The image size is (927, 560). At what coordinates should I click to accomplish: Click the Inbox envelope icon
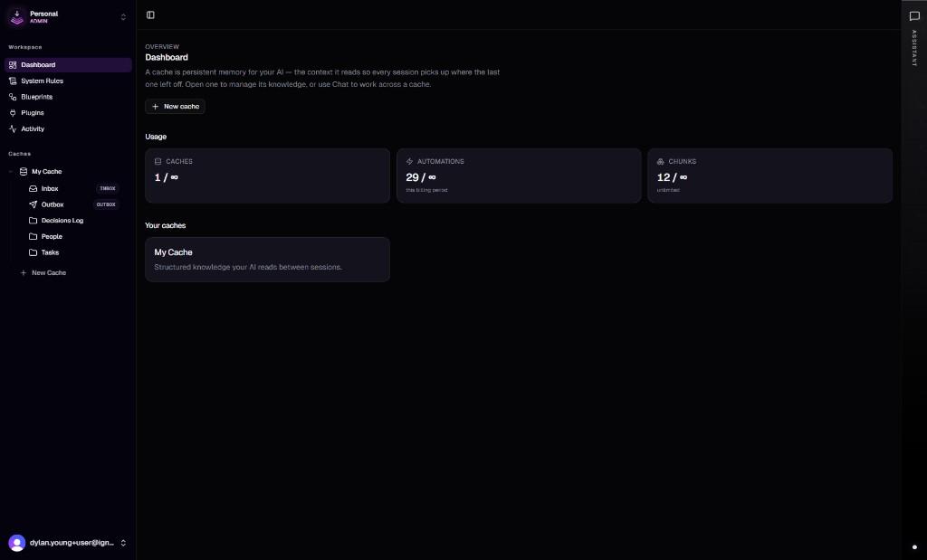point(33,188)
